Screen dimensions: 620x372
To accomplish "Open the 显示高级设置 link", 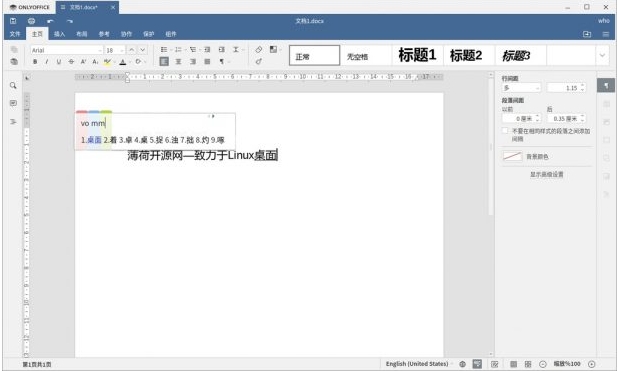I will [547, 174].
